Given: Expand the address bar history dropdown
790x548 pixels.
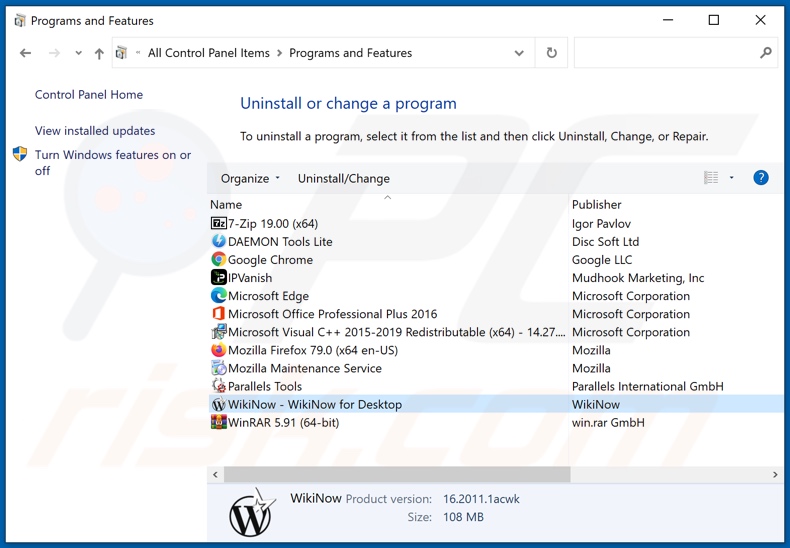Looking at the screenshot, I should click(519, 53).
